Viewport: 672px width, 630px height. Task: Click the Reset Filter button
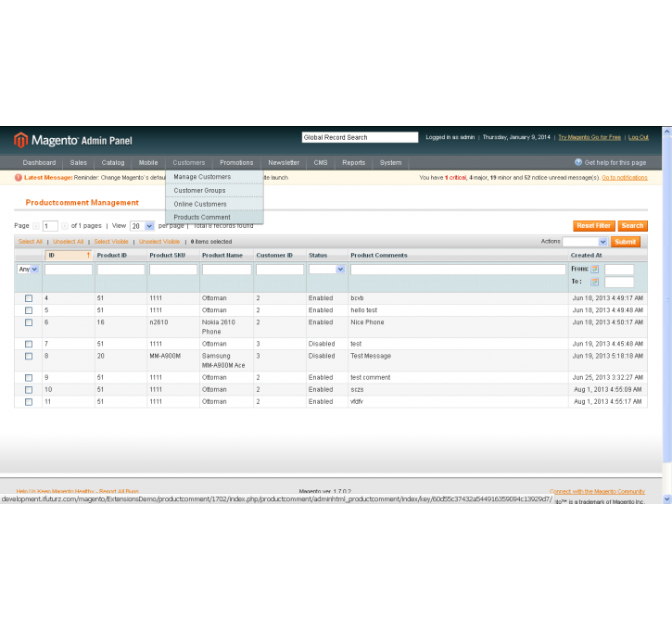pyautogui.click(x=594, y=226)
